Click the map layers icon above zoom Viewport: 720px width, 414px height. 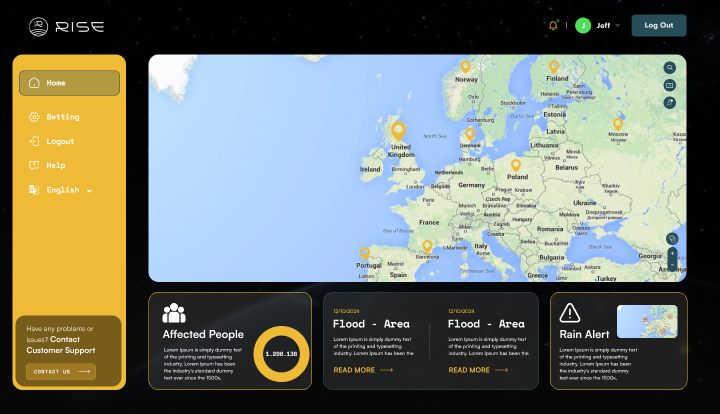[x=671, y=238]
